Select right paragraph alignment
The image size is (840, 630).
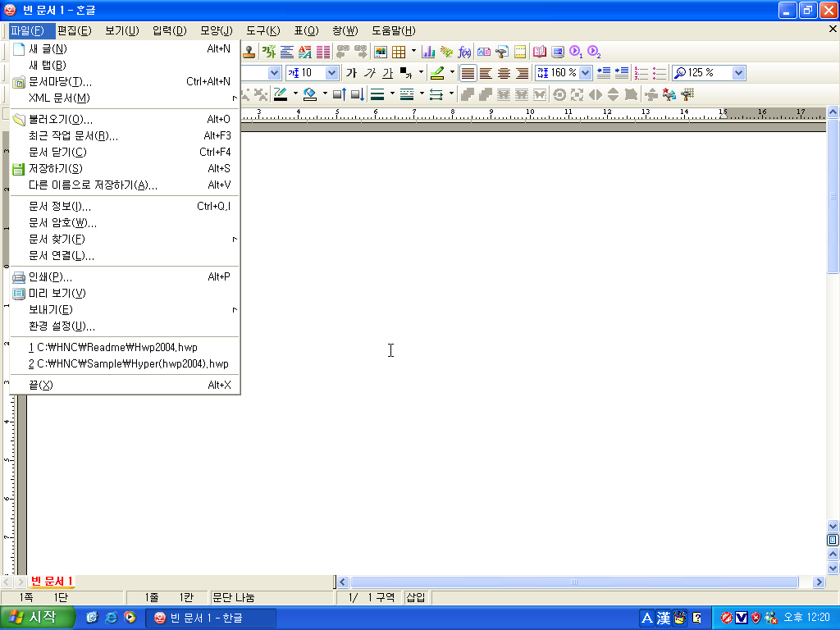tap(522, 72)
